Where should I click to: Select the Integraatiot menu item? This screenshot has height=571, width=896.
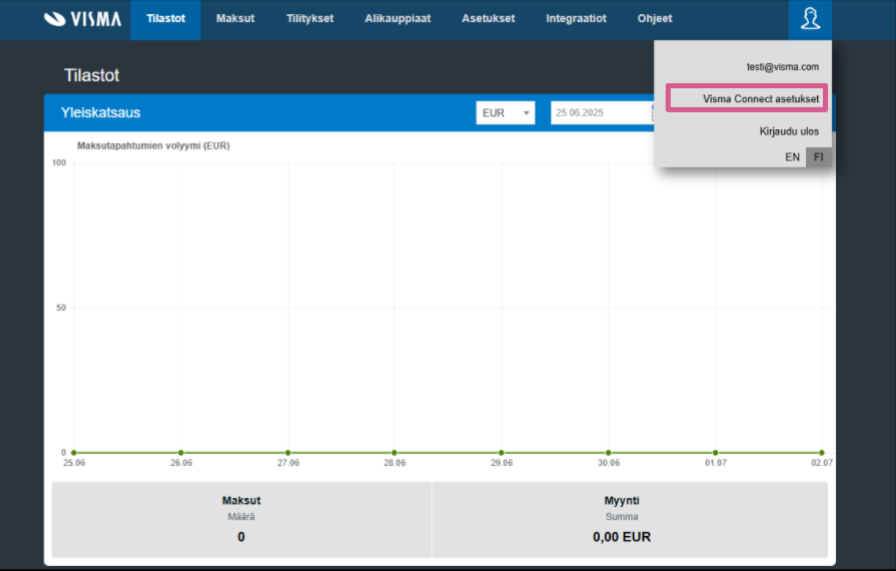pyautogui.click(x=576, y=19)
